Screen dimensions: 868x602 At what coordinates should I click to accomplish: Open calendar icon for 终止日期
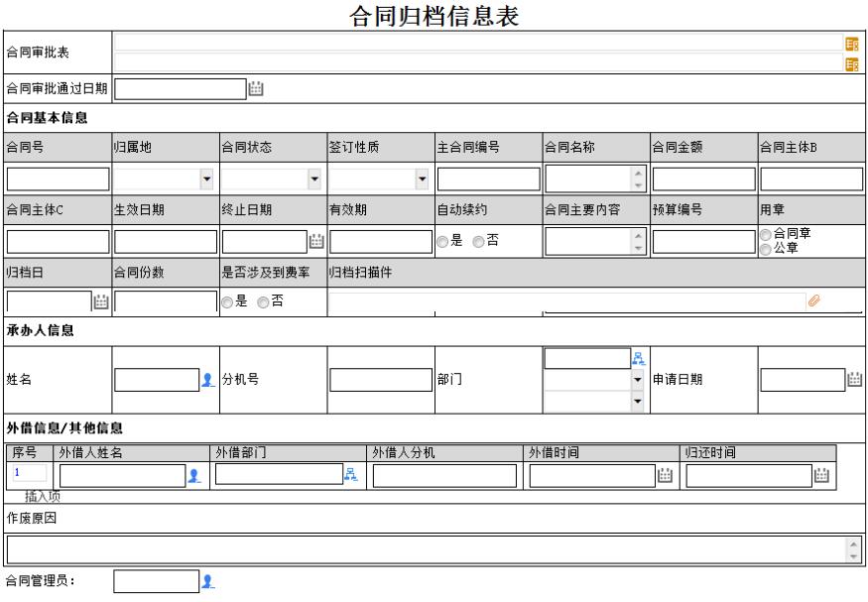(x=316, y=241)
